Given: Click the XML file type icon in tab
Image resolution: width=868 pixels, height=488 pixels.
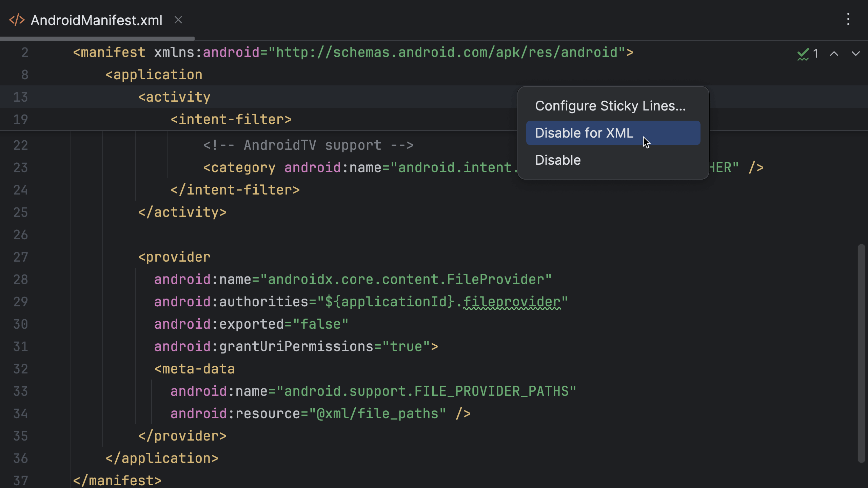Looking at the screenshot, I should point(17,20).
